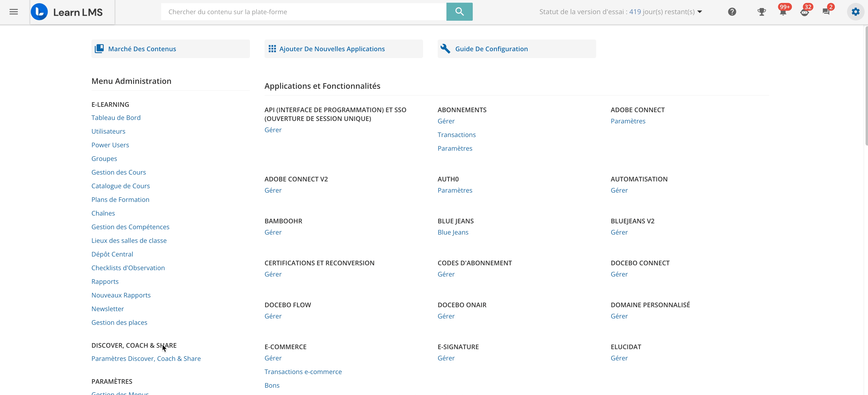Viewport: 868px width, 395px height.
Task: Click Gérer under Adobe Connect V2
Action: click(x=273, y=190)
